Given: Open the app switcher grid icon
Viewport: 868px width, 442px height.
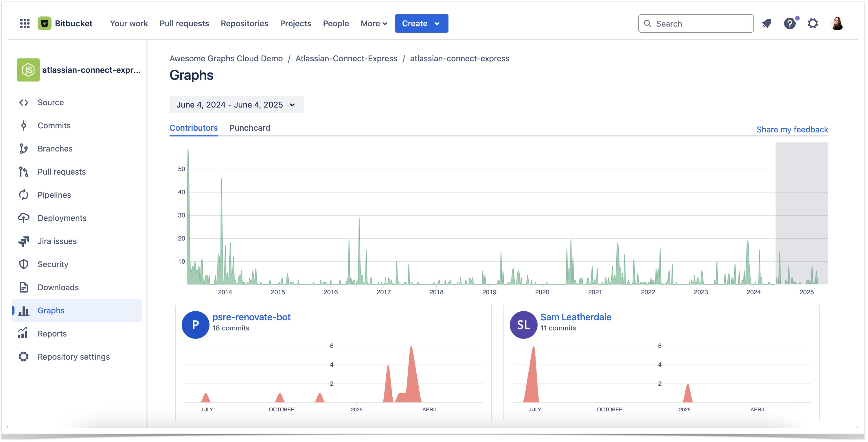Looking at the screenshot, I should pyautogui.click(x=25, y=24).
